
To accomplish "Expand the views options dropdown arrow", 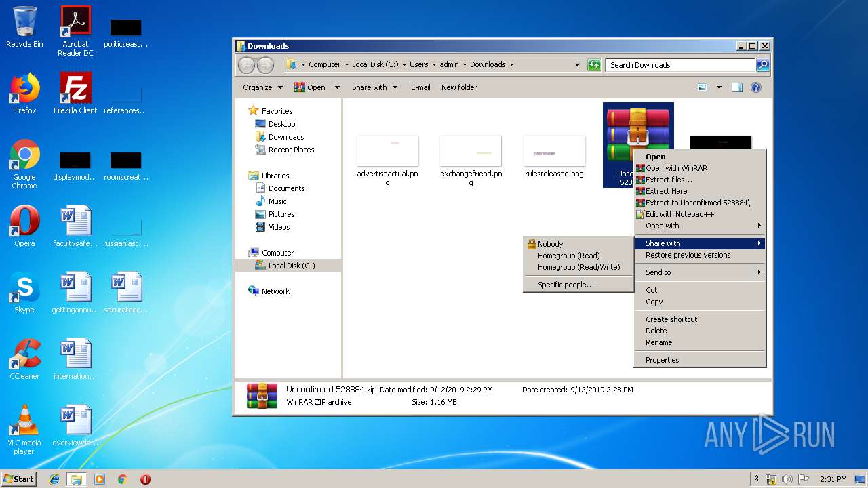I will coord(719,87).
